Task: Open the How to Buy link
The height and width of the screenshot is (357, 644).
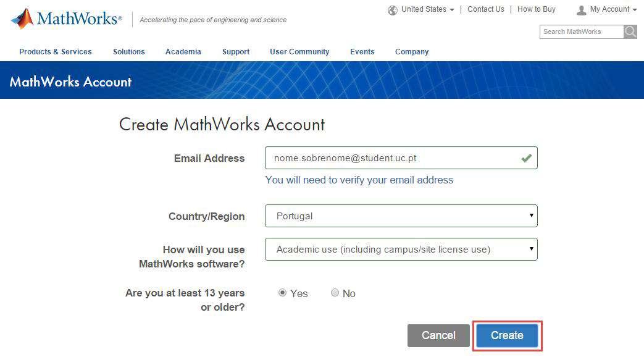Action: (x=536, y=9)
